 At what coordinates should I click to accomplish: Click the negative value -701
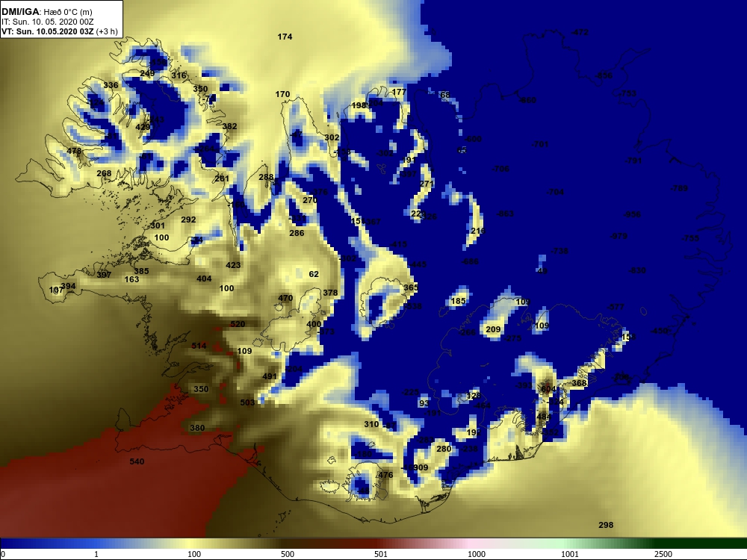coord(540,144)
